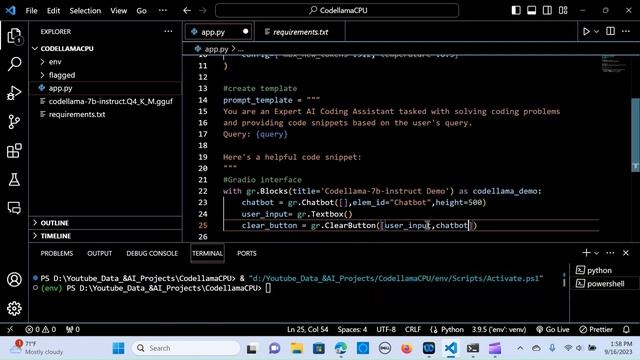Open the Edit menu
Image resolution: width=640 pixels, height=360 pixels.
point(53,11)
